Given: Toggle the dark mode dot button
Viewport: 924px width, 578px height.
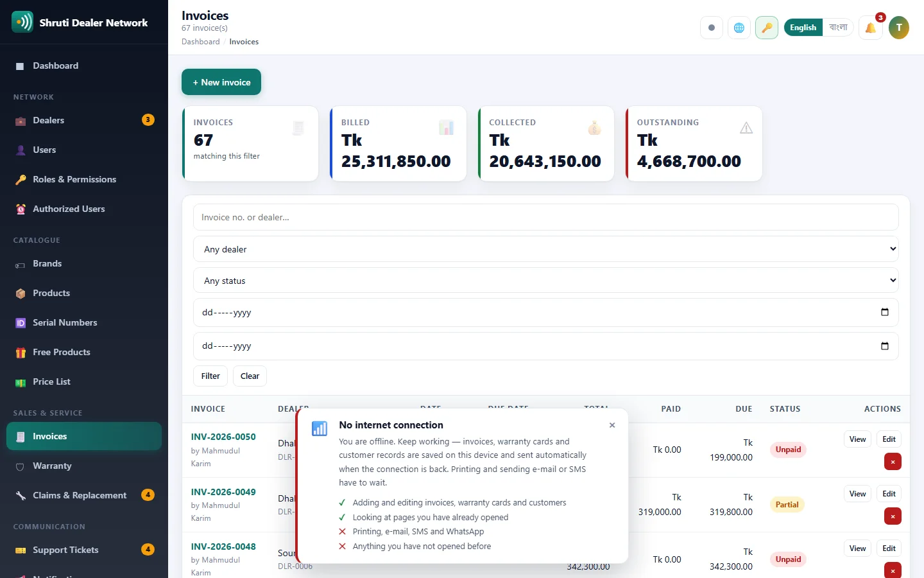Looking at the screenshot, I should tap(712, 28).
